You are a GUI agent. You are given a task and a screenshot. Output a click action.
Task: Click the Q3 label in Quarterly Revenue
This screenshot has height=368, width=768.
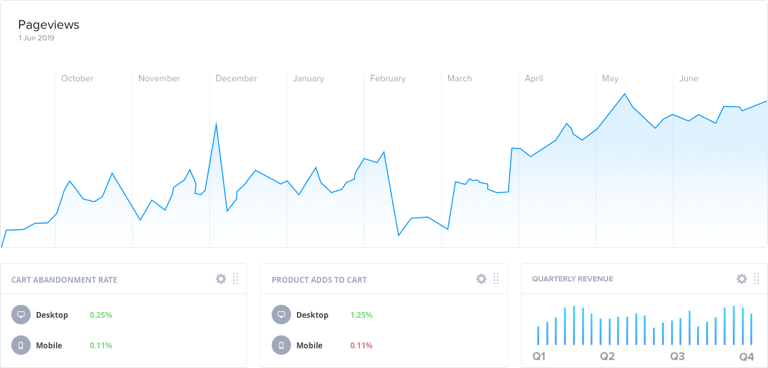coord(677,356)
